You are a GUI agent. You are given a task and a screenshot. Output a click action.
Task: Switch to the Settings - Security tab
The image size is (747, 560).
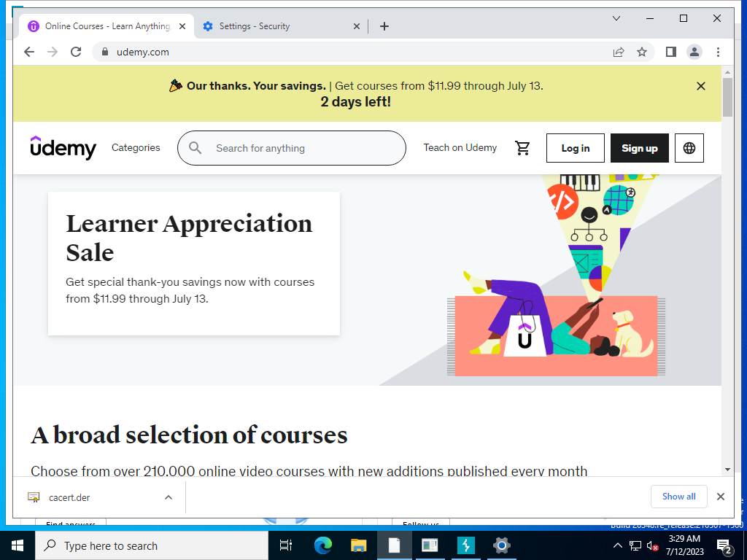281,27
